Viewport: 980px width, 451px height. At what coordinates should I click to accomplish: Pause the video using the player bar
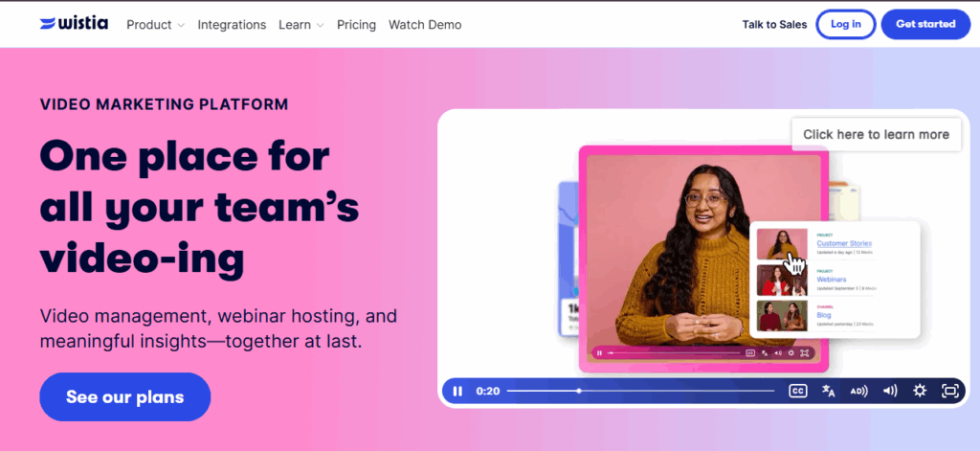point(457,391)
